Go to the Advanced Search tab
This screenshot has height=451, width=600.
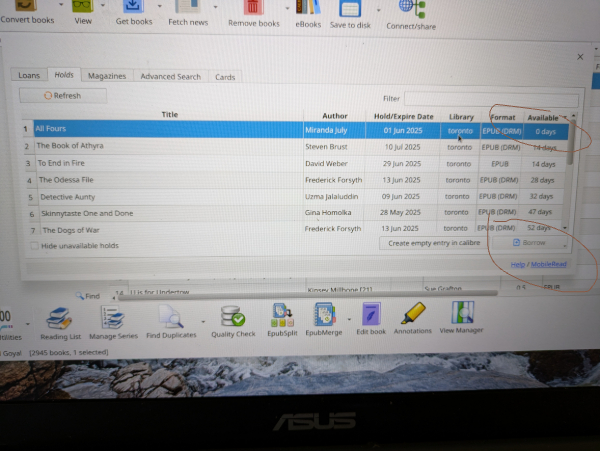point(171,77)
